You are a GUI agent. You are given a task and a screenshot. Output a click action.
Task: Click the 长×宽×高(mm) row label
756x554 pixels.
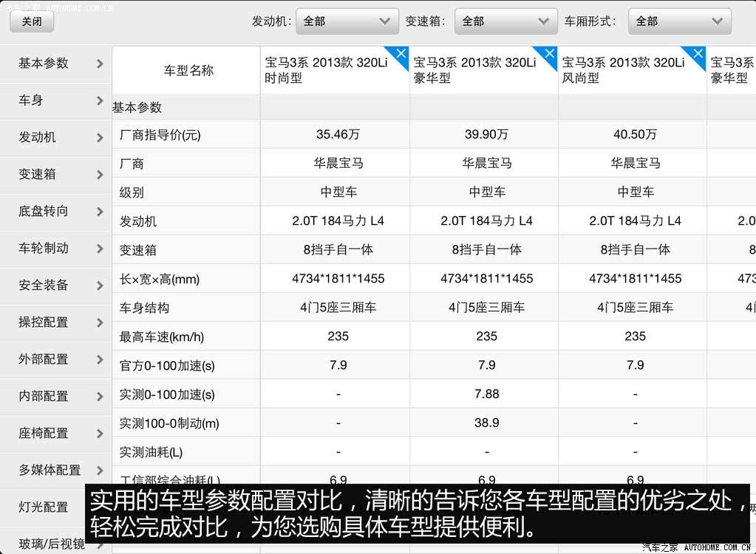click(160, 279)
